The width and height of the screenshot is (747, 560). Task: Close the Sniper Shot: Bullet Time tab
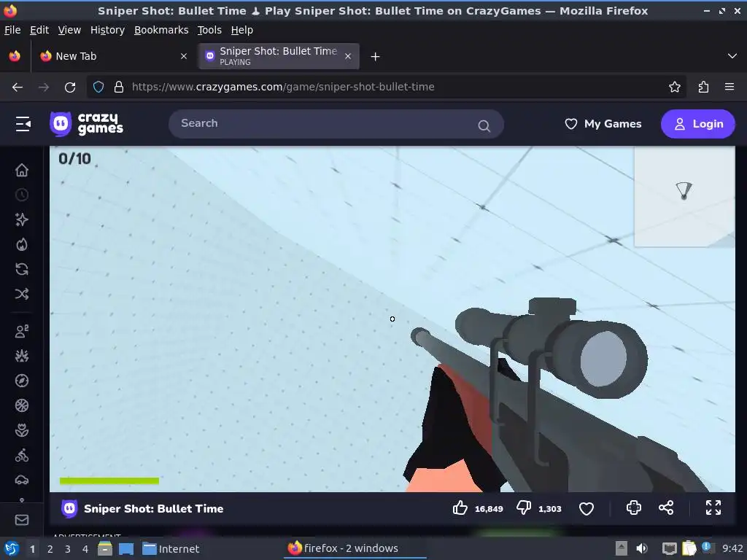click(348, 56)
